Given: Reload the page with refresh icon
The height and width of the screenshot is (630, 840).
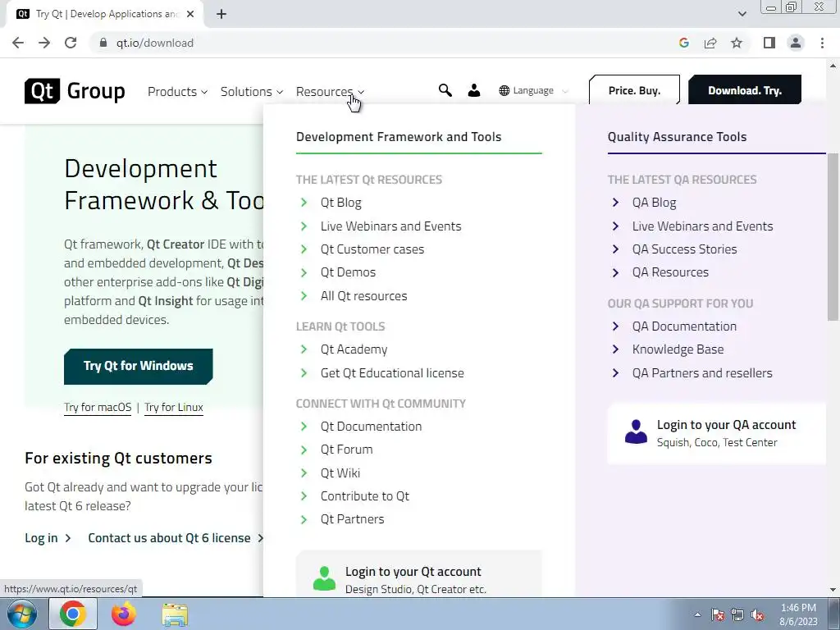Looking at the screenshot, I should pyautogui.click(x=71, y=43).
